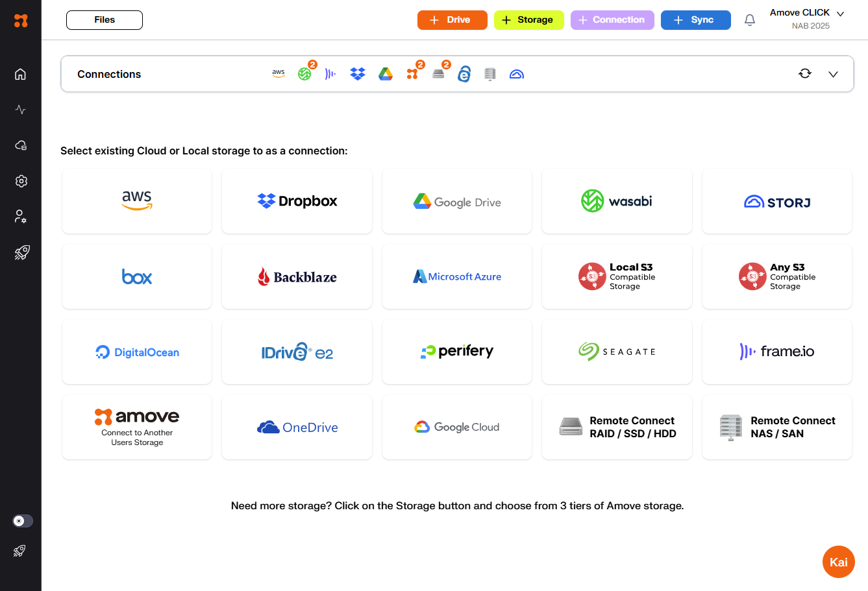Click the Home icon in sidebar
Viewport: 868px width, 591px height.
(21, 74)
